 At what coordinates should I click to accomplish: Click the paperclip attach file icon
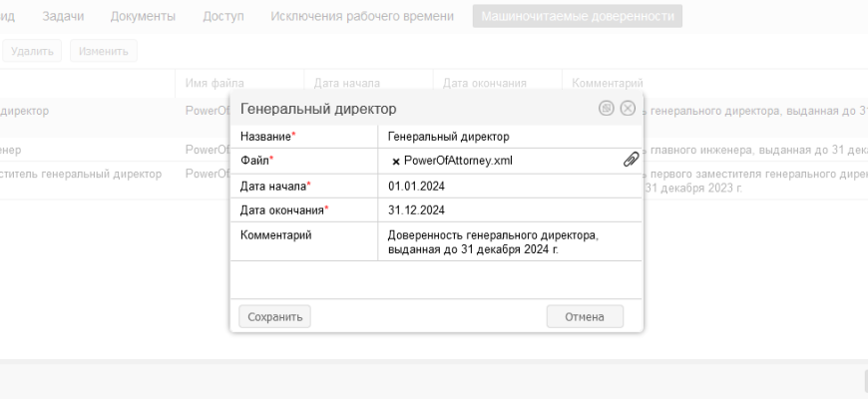click(631, 160)
